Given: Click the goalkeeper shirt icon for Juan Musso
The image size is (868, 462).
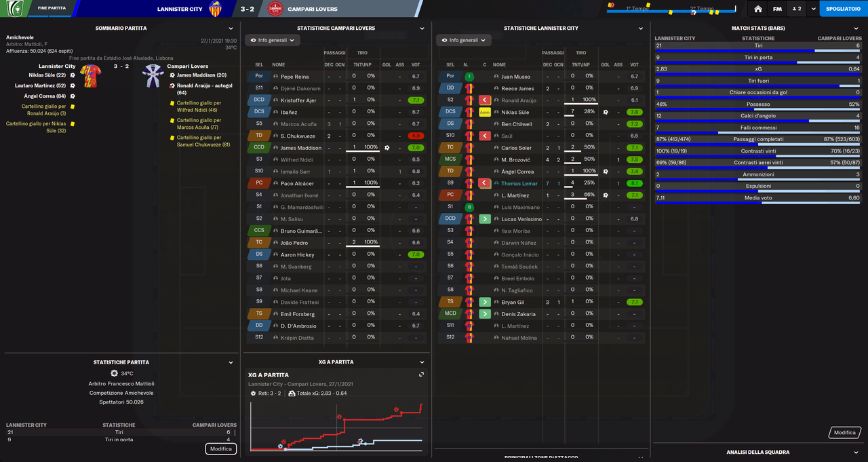Looking at the screenshot, I should [468, 77].
